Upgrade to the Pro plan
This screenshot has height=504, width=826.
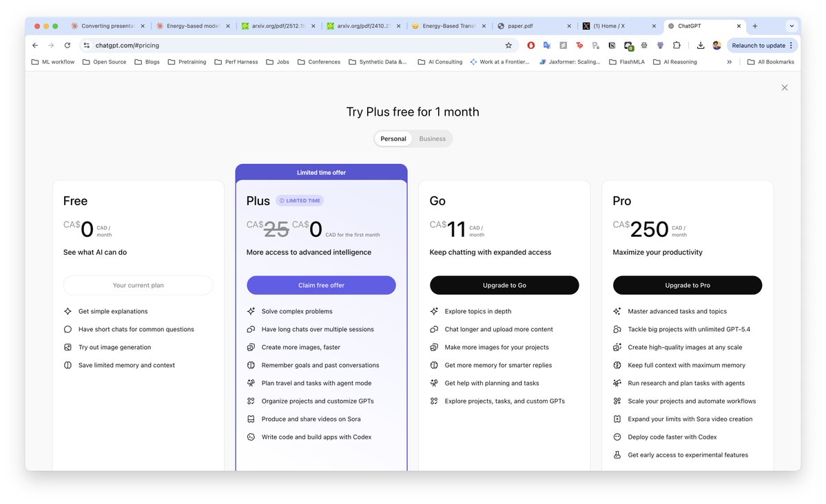687,286
